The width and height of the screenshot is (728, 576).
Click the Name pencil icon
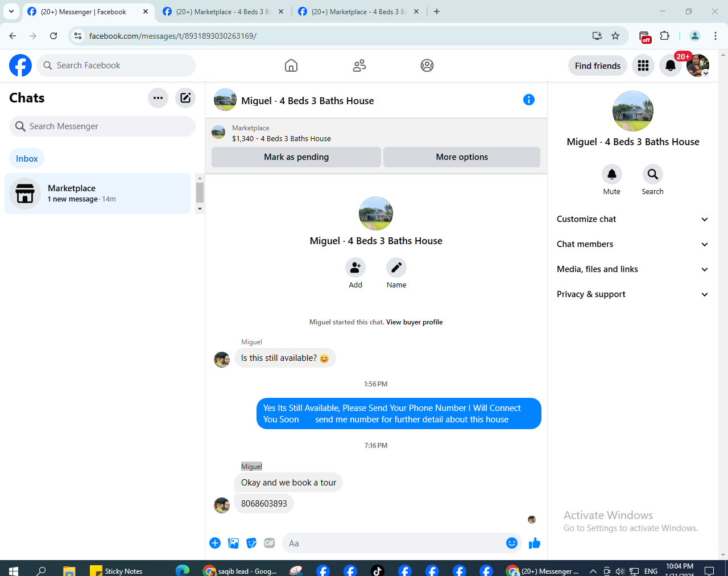click(396, 268)
